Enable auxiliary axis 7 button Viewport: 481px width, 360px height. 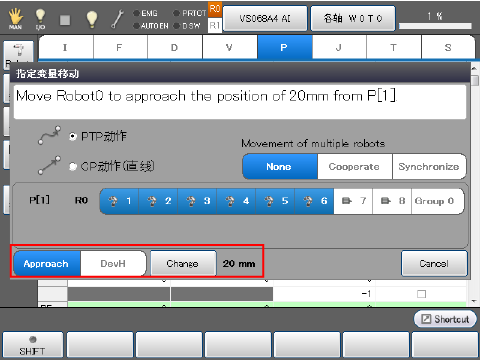(353, 201)
